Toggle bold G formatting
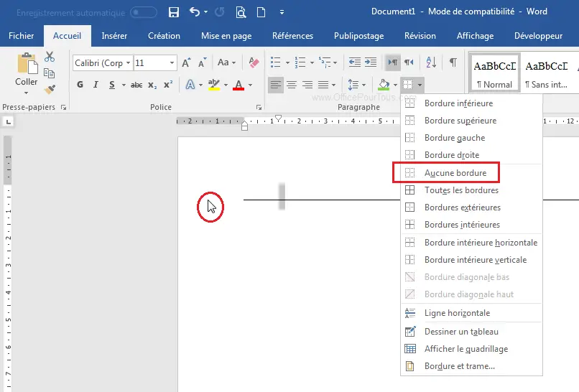The width and height of the screenshot is (579, 392). coord(80,85)
